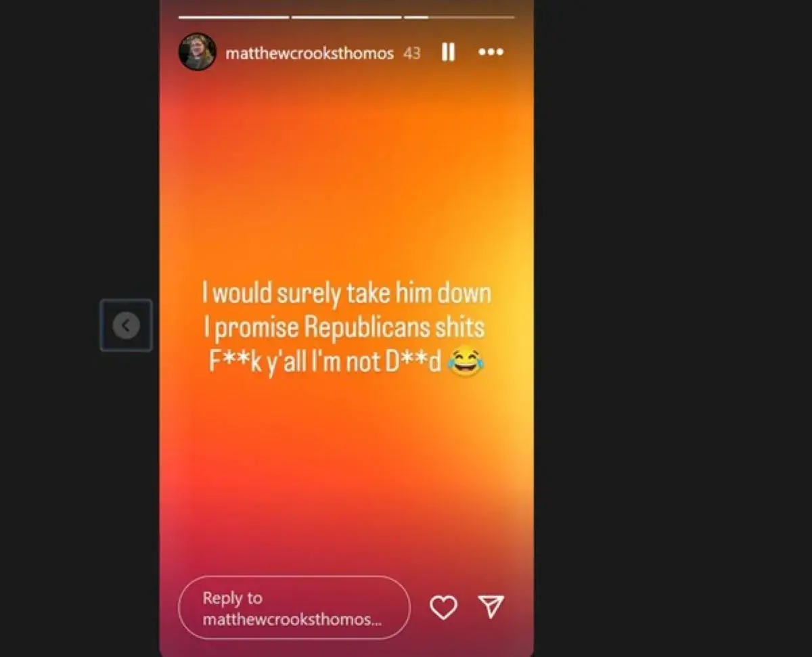Jump to second story progress segment
This screenshot has height=657, width=812.
pos(346,17)
